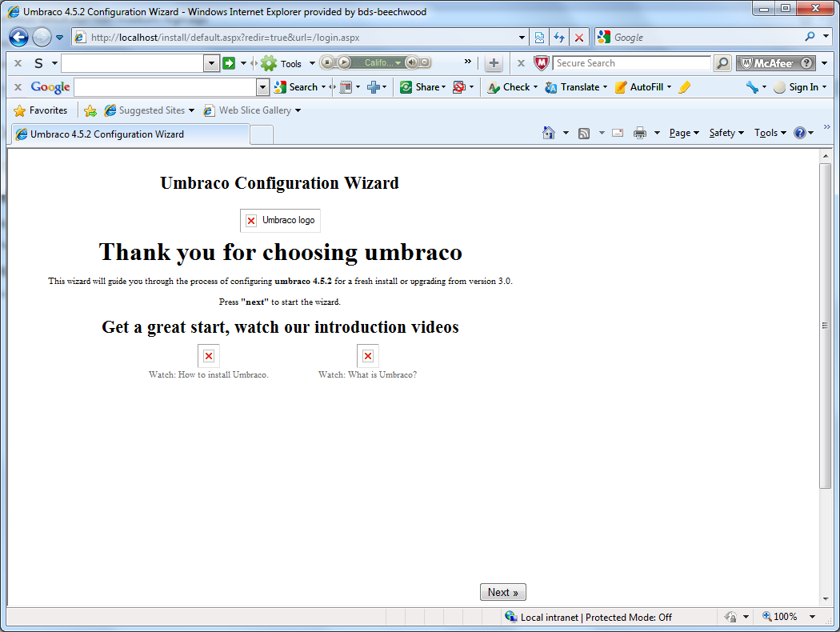Image resolution: width=840 pixels, height=632 pixels.
Task: Click the McAfee shield icon
Action: click(x=542, y=63)
